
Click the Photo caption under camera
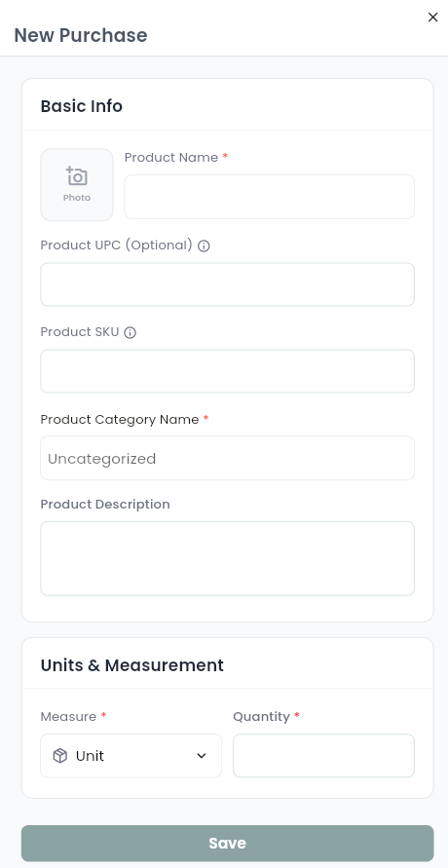[77, 198]
